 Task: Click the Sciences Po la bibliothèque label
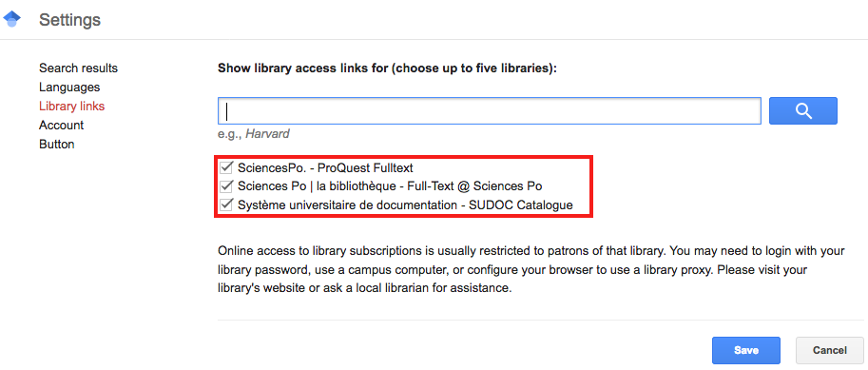point(390,186)
